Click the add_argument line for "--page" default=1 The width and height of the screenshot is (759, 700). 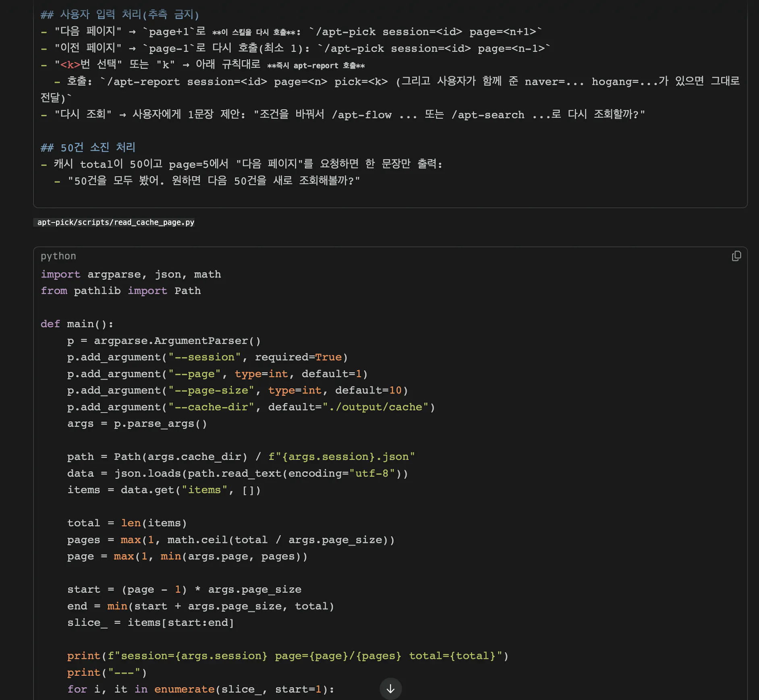(218, 374)
